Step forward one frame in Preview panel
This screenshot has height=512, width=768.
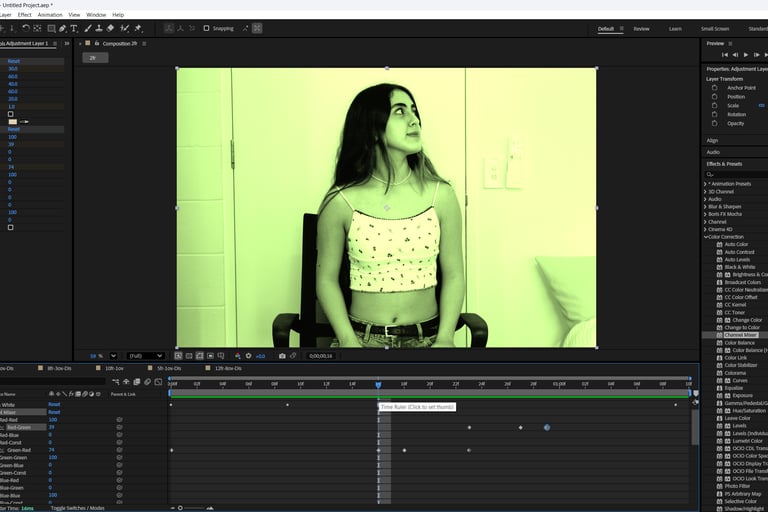757,55
